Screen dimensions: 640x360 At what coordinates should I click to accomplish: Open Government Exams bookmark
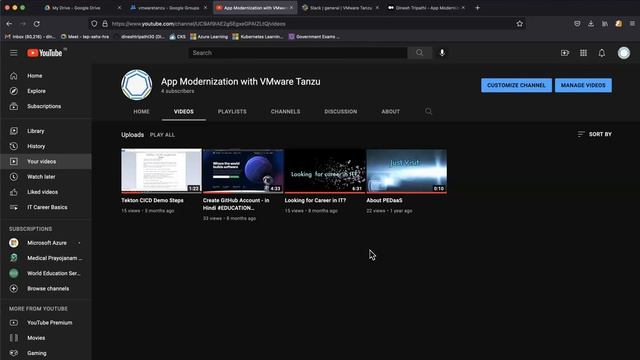coord(314,37)
